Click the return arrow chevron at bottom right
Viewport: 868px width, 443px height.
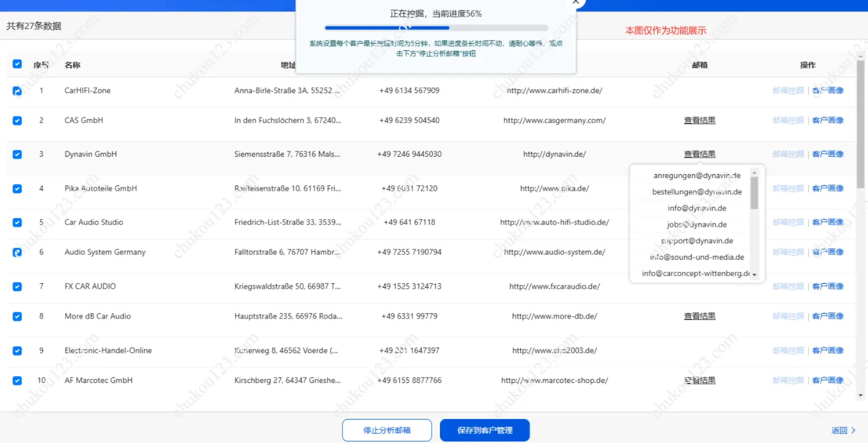(x=853, y=430)
